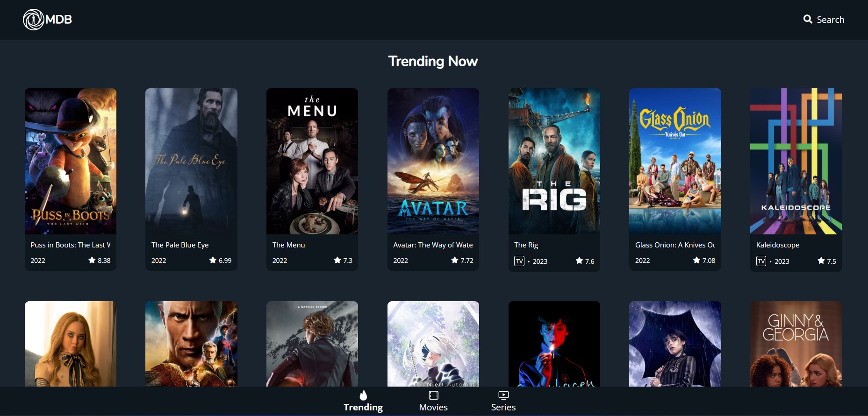Click the MDB logo icon
This screenshot has width=868, height=416.
[34, 20]
